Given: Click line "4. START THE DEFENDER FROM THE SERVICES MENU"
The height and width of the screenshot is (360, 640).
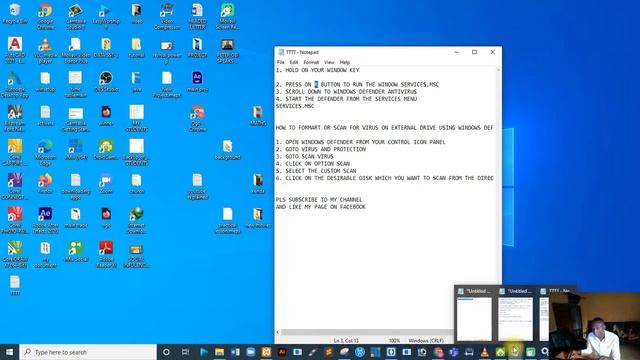Looking at the screenshot, I should [347, 99].
